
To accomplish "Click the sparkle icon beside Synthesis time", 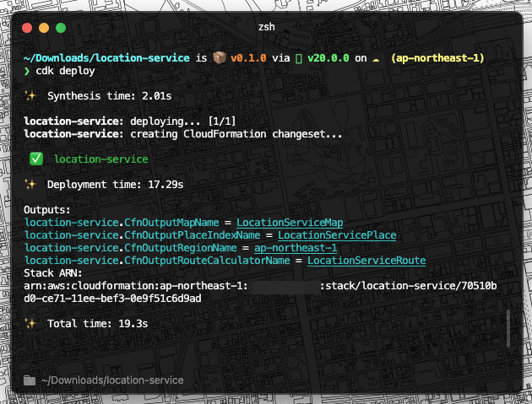I will [30, 96].
